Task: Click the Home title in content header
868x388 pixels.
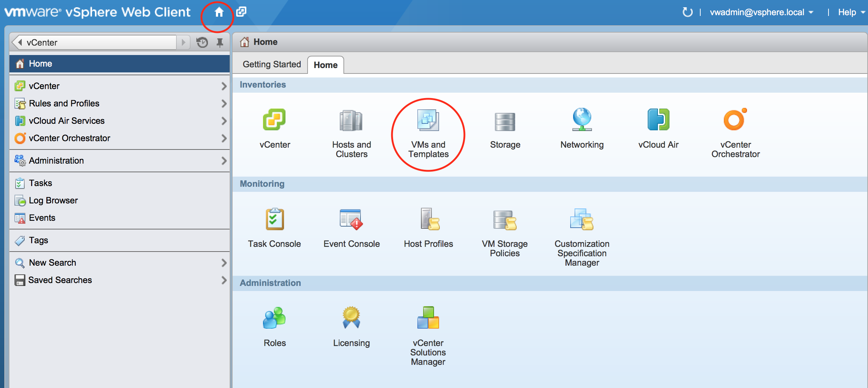Action: [x=265, y=42]
